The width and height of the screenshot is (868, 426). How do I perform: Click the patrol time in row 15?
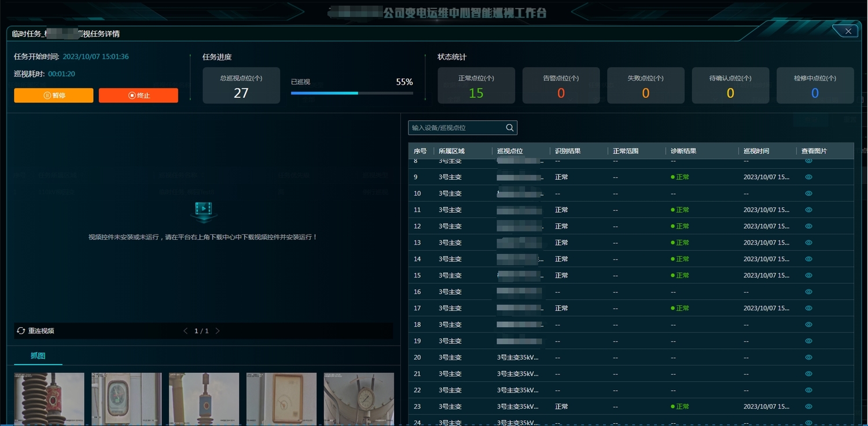[766, 275]
